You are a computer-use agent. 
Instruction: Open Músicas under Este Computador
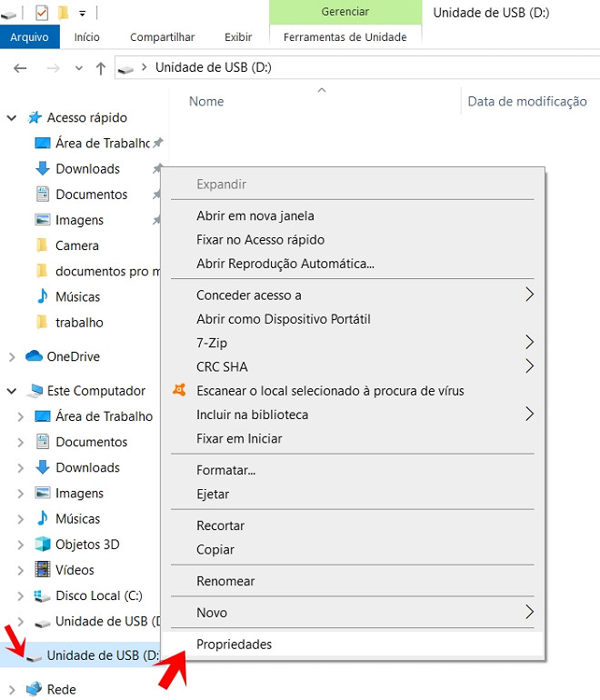(x=77, y=519)
